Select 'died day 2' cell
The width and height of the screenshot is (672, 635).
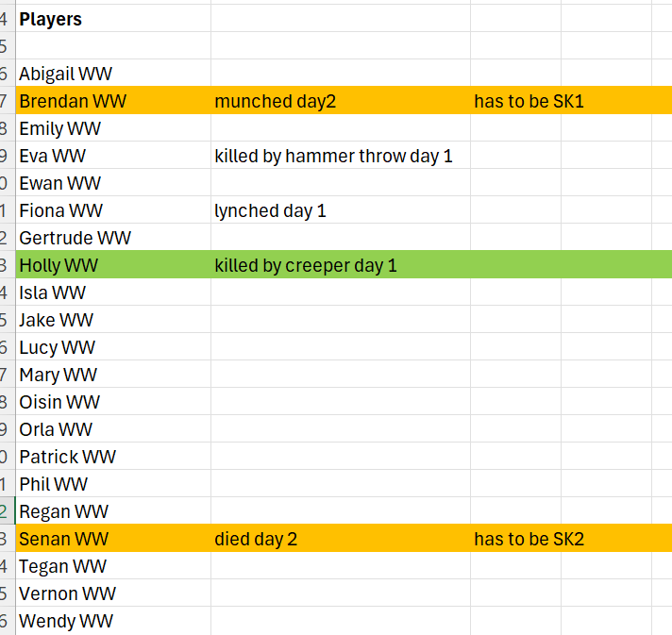(256, 539)
